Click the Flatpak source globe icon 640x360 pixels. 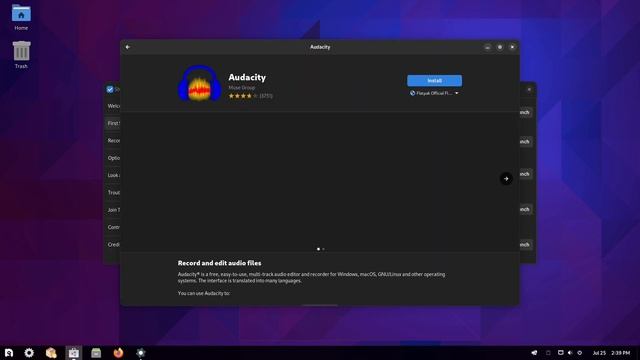[x=412, y=93]
